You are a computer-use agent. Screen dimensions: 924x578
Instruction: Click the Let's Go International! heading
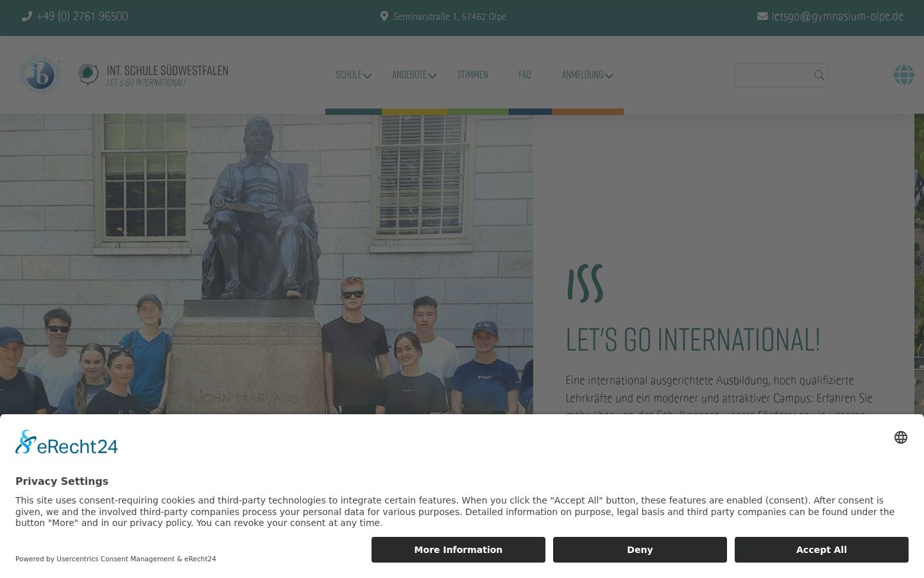click(692, 340)
